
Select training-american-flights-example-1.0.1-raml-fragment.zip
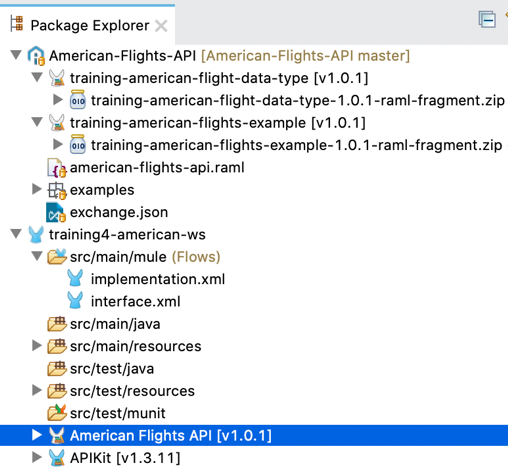click(296, 145)
